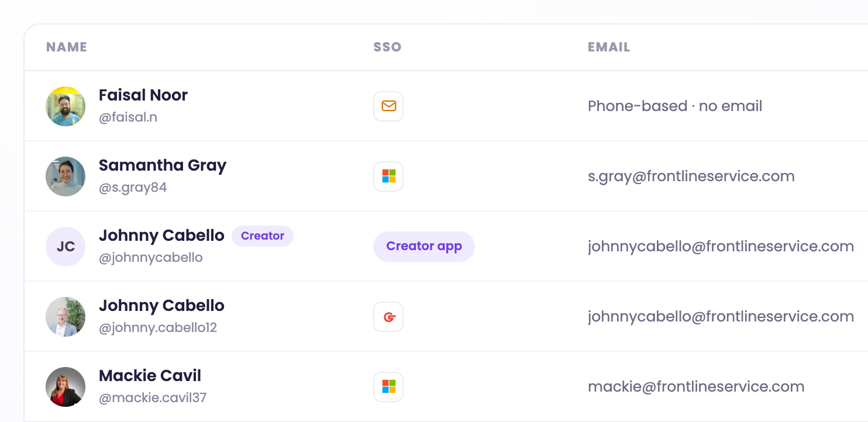Viewport: 868px width, 422px height.
Task: Open Faisal Noor's avatar photo
Action: 66,106
